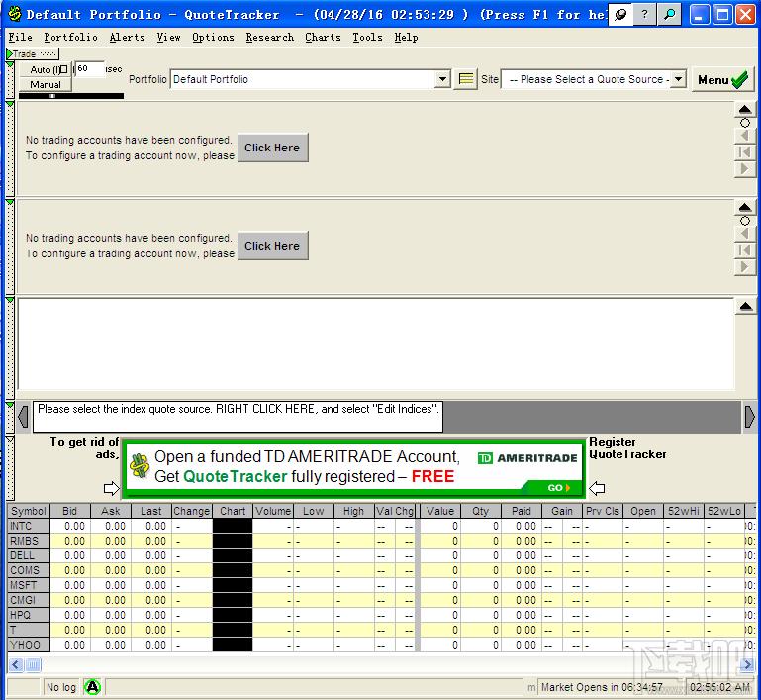Open the Menu button with green checkmark
This screenshot has width=761, height=700.
pyautogui.click(x=722, y=79)
